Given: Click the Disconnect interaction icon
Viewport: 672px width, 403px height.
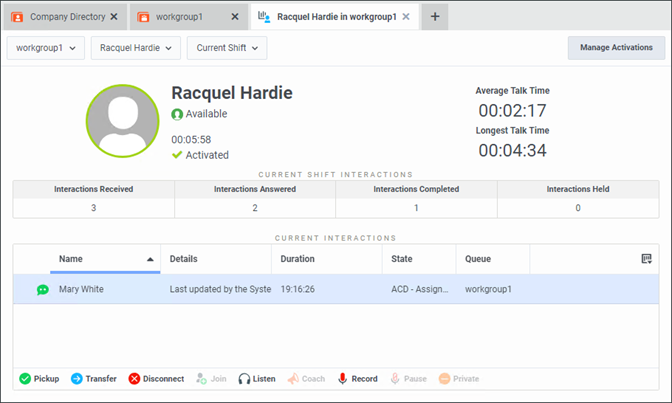Looking at the screenshot, I should (x=134, y=379).
